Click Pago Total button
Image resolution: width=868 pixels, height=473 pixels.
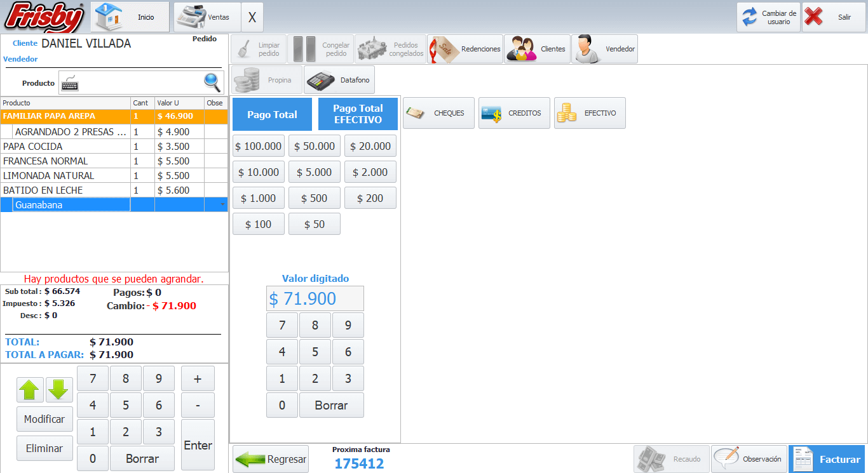(x=272, y=114)
